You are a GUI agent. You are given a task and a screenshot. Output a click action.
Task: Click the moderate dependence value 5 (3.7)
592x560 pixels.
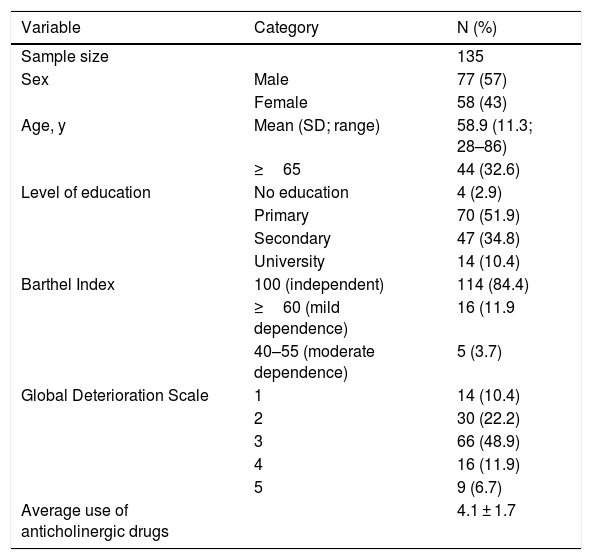479,352
